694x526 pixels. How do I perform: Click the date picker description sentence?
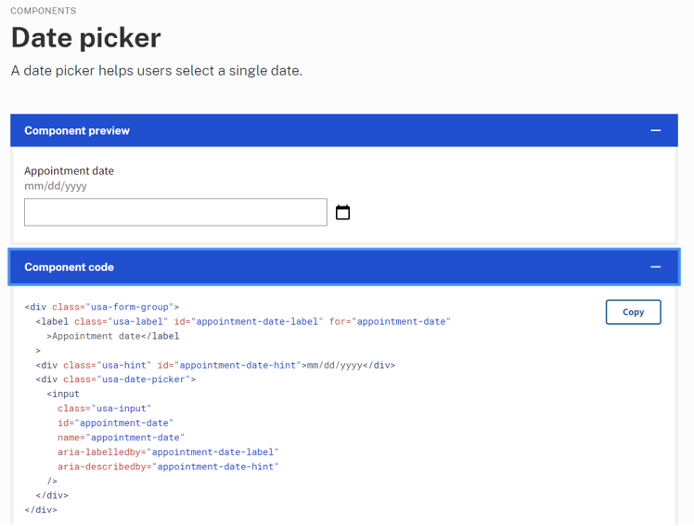click(x=157, y=71)
